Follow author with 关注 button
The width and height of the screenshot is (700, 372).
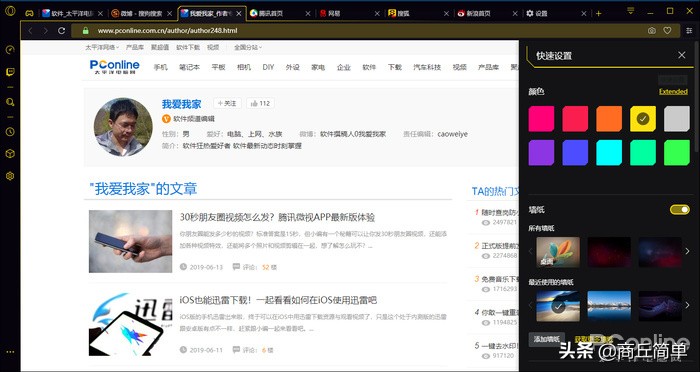tap(227, 104)
